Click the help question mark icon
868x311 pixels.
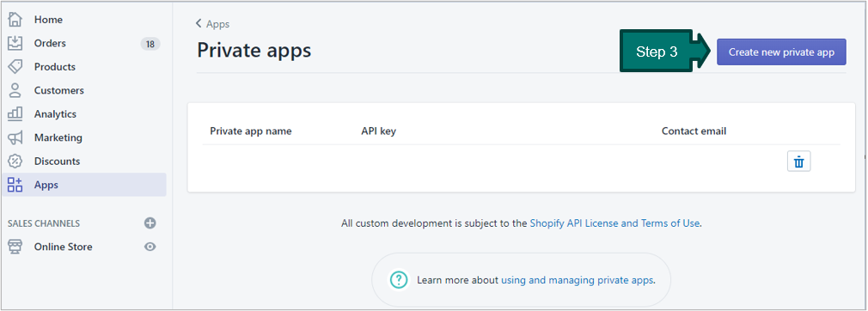click(399, 280)
